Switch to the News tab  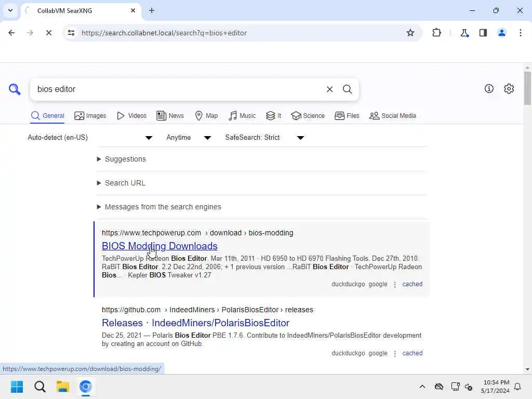(x=170, y=116)
